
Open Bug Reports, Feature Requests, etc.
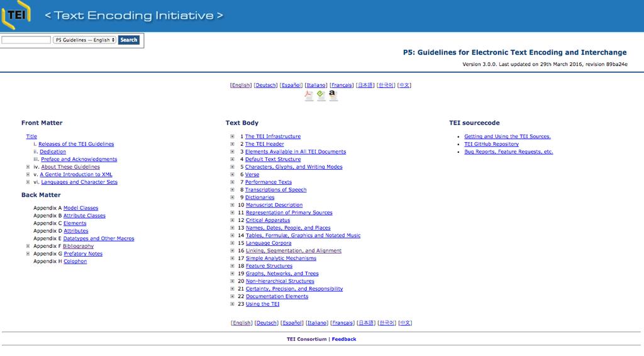508,152
